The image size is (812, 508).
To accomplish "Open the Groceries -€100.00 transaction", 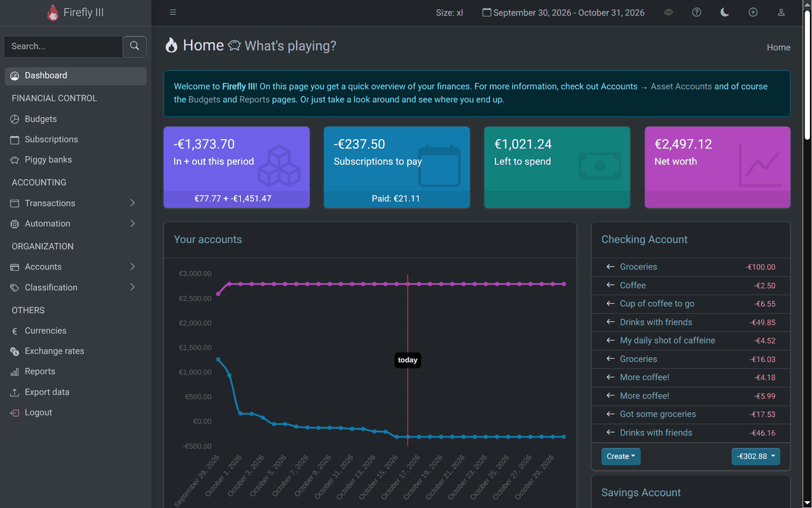I will [638, 267].
